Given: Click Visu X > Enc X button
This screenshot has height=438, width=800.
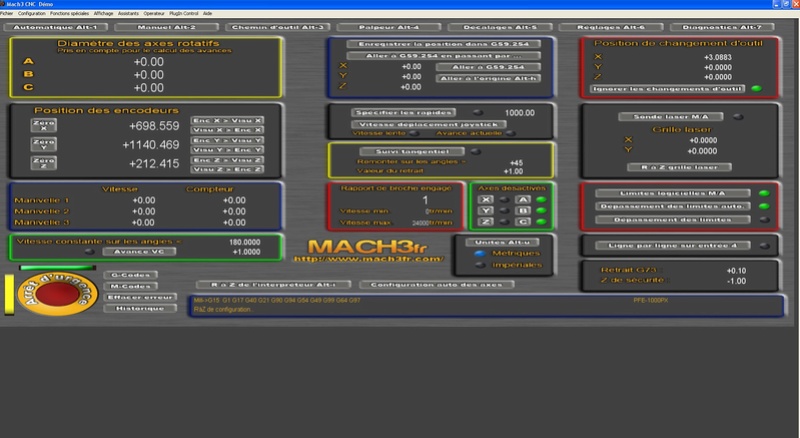Looking at the screenshot, I should coord(227,130).
